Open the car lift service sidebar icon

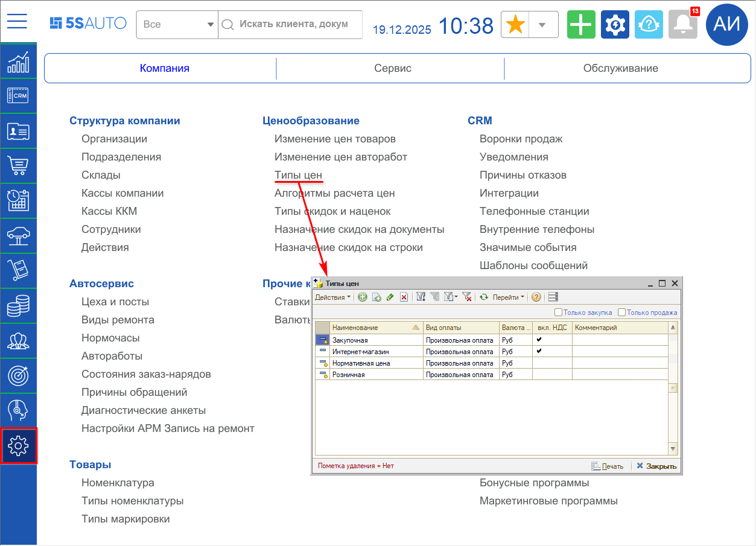pyautogui.click(x=18, y=235)
